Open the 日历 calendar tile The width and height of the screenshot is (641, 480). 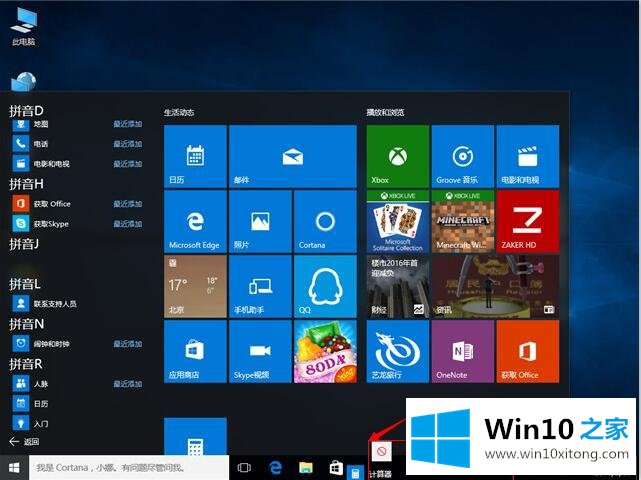click(195, 156)
